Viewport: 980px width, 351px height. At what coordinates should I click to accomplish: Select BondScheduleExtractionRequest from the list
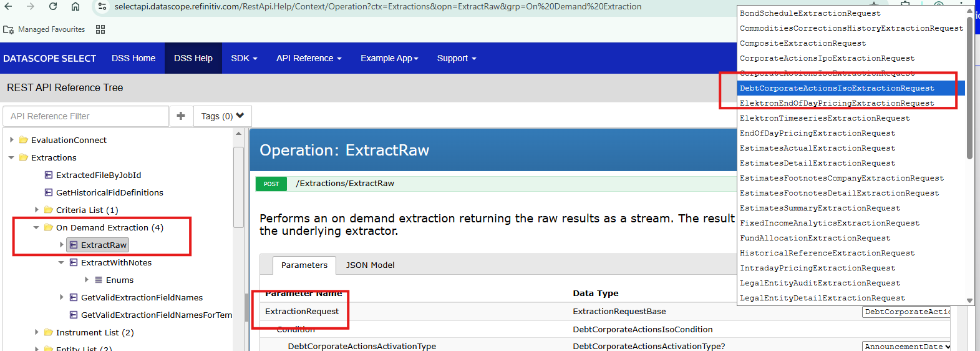tap(851, 13)
